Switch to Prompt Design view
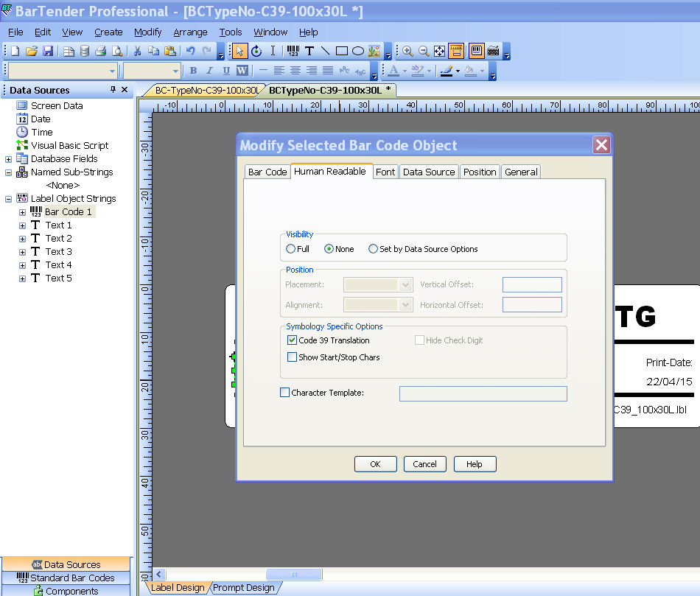Viewport: 700px width, 596px height. pos(243,587)
